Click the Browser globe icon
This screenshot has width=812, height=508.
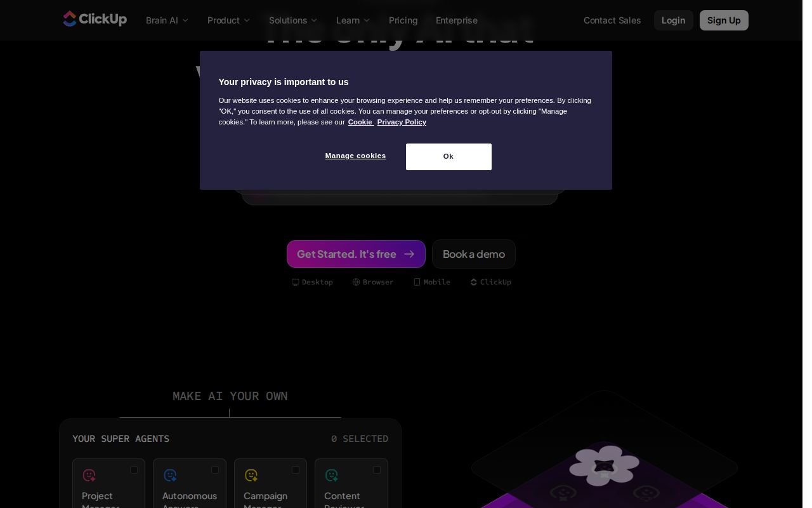tap(356, 282)
